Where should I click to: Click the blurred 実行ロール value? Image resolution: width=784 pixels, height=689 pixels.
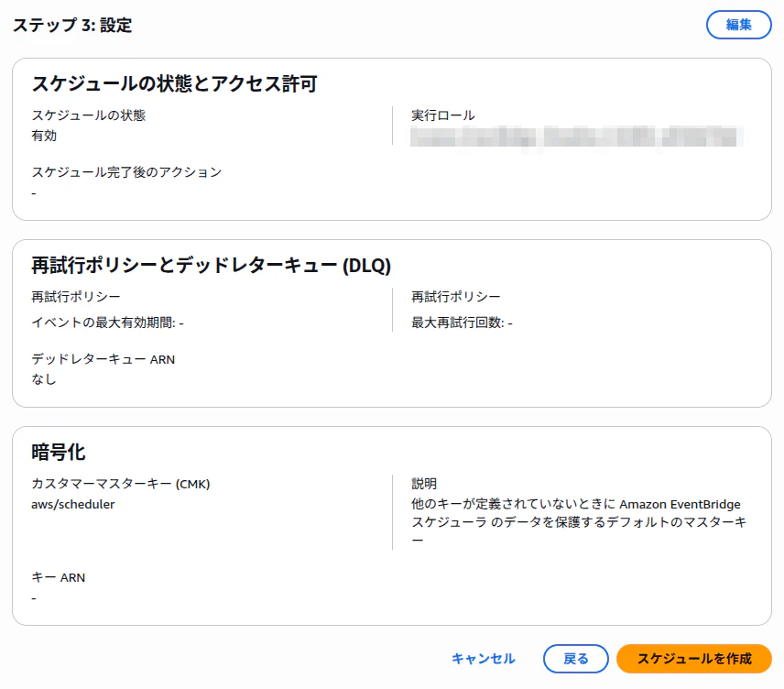tap(576, 137)
